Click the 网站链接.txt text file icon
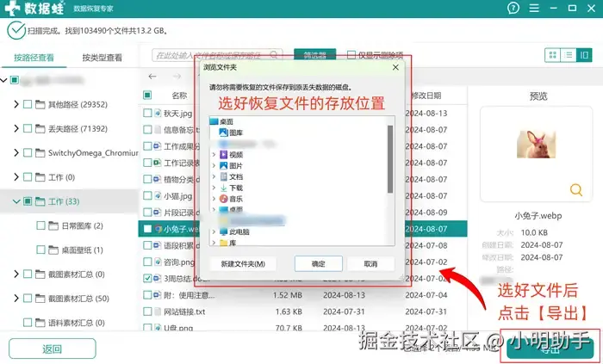Image resolution: width=603 pixels, height=364 pixels. tap(158, 312)
